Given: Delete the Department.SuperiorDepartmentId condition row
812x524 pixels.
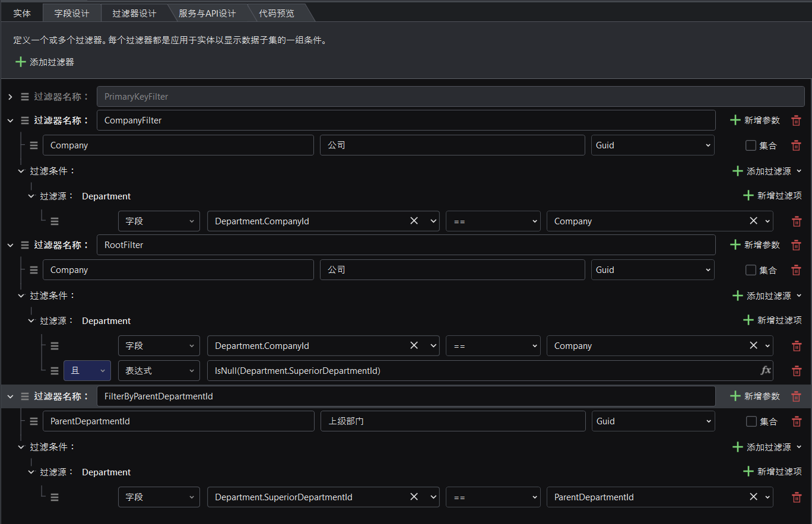Looking at the screenshot, I should click(797, 497).
